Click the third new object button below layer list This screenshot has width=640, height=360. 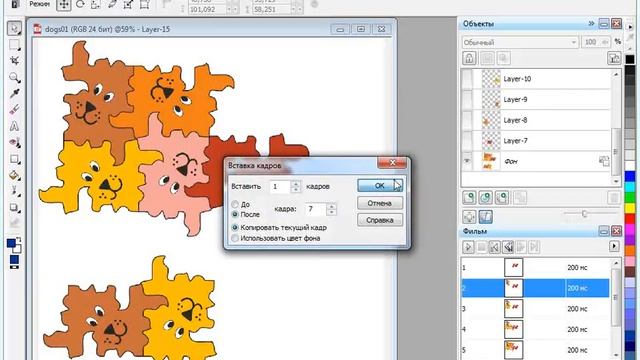tap(502, 198)
